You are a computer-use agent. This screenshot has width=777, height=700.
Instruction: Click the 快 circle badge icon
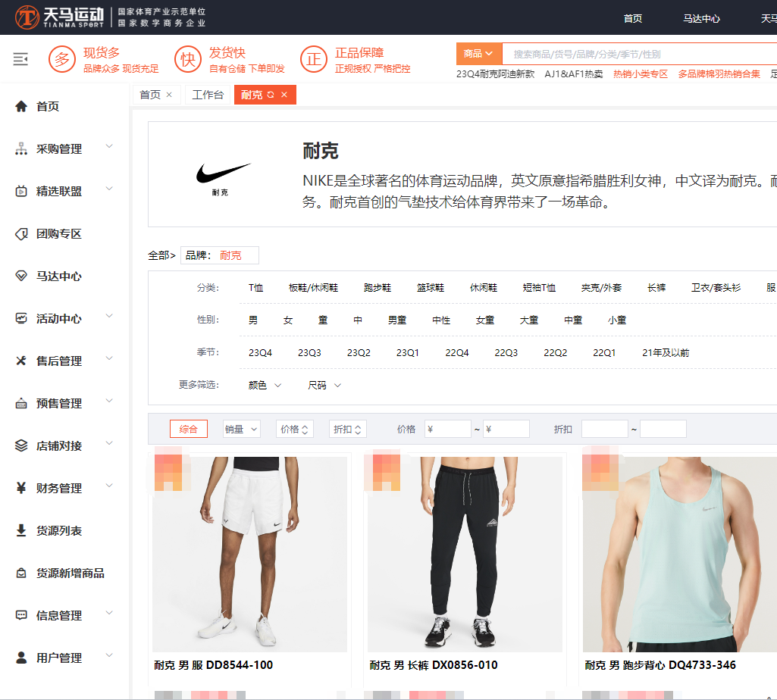point(188,59)
